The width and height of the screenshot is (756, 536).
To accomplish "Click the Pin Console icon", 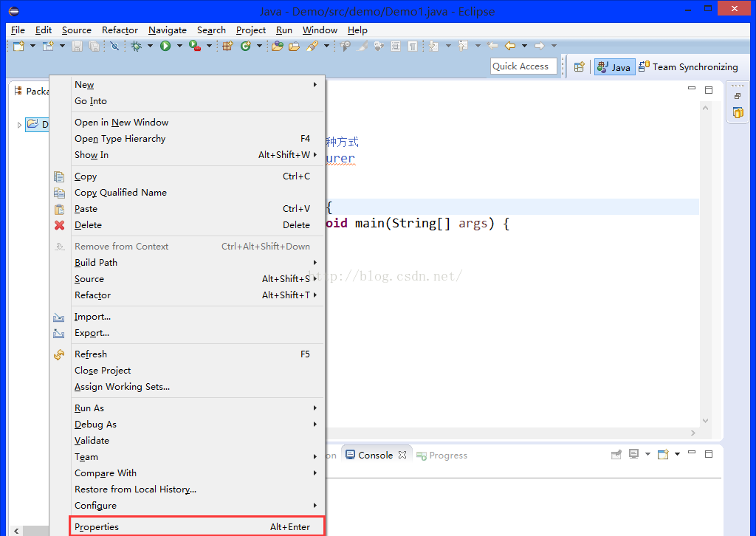I will [x=616, y=454].
